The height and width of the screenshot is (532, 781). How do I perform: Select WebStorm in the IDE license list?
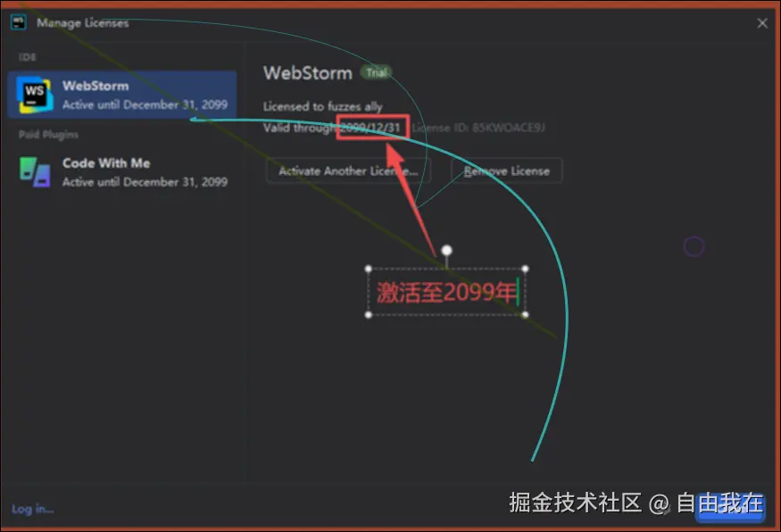coord(122,95)
